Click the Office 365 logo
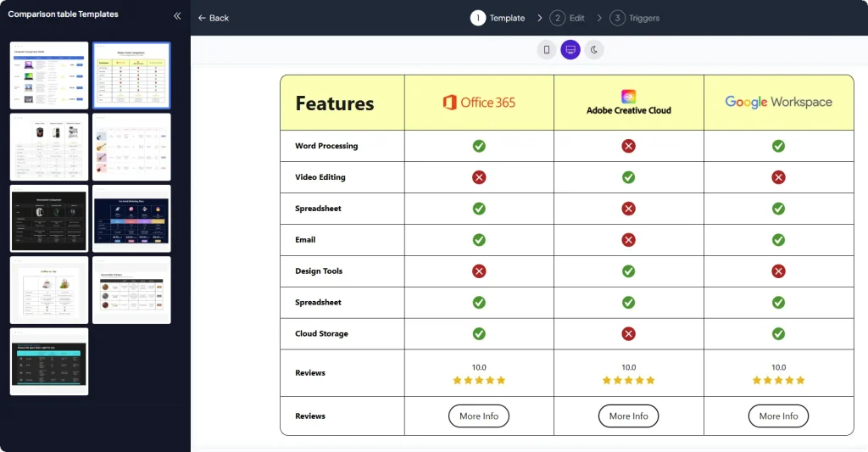Screen dimensions: 868x452 [479, 102]
